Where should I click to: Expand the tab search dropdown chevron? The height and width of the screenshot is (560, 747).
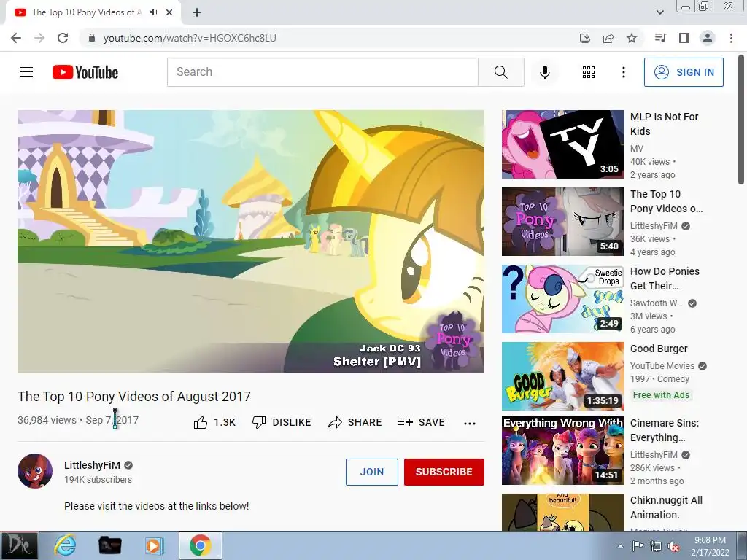(659, 12)
